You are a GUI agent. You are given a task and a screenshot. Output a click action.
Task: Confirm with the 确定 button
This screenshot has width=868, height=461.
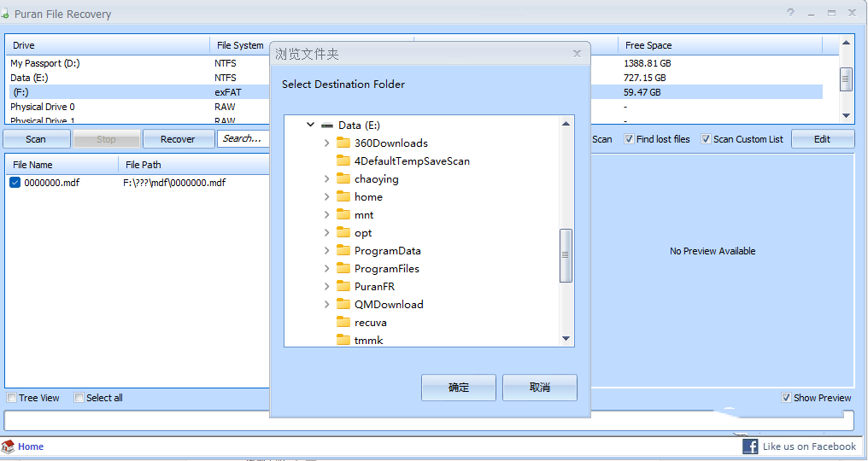[459, 388]
